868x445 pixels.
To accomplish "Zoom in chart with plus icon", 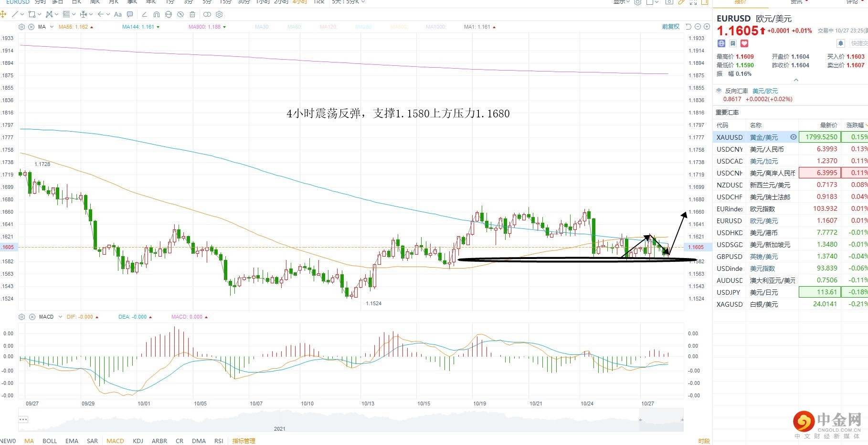I will [x=707, y=27].
